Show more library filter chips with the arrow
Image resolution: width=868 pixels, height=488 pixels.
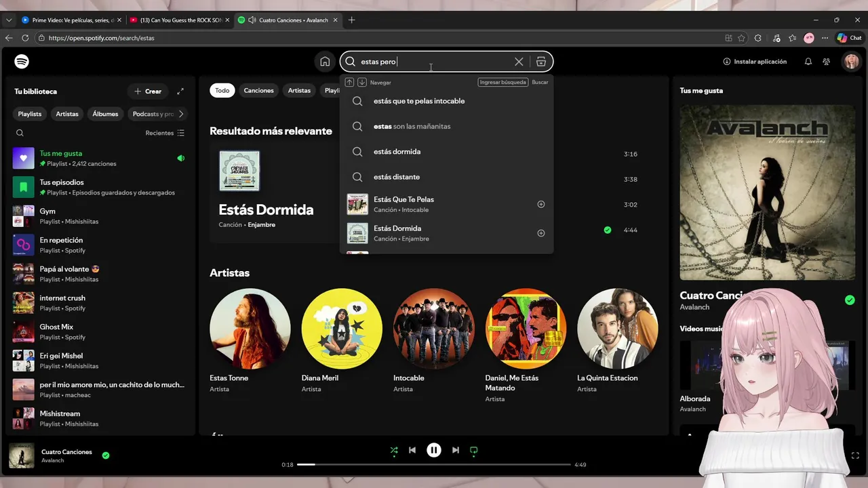pos(181,114)
